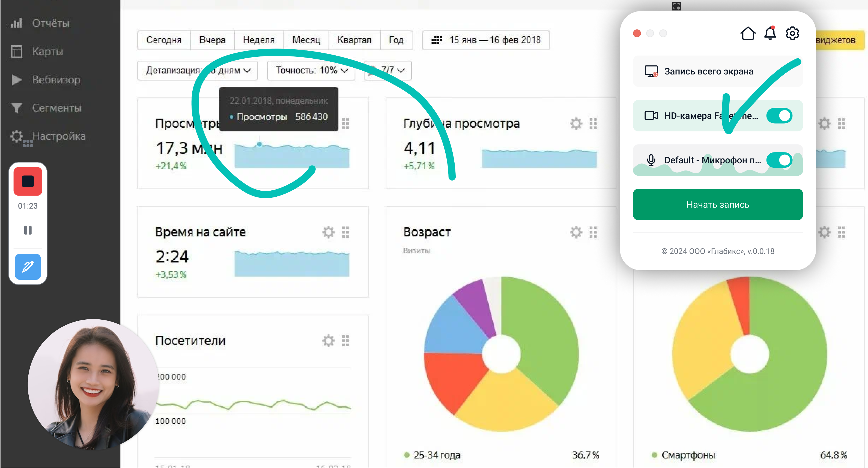The image size is (868, 468).
Task: Open notifications bell in recorder panel
Action: pos(770,33)
